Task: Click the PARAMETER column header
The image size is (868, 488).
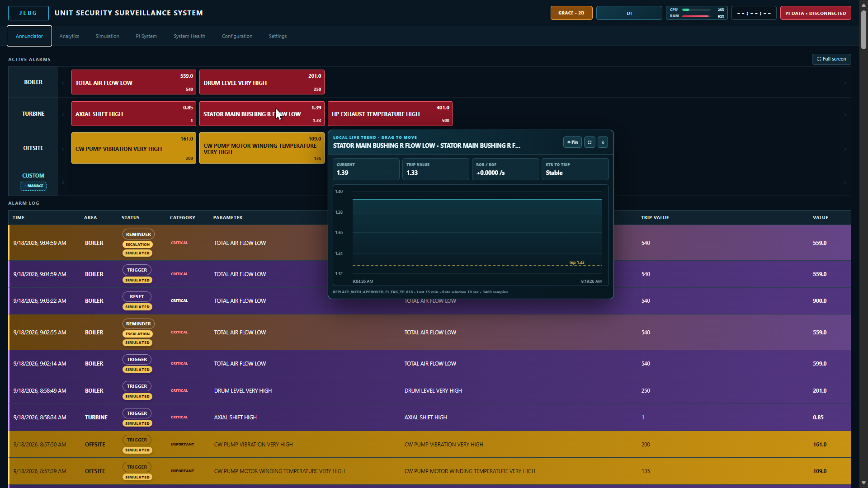Action: point(228,218)
